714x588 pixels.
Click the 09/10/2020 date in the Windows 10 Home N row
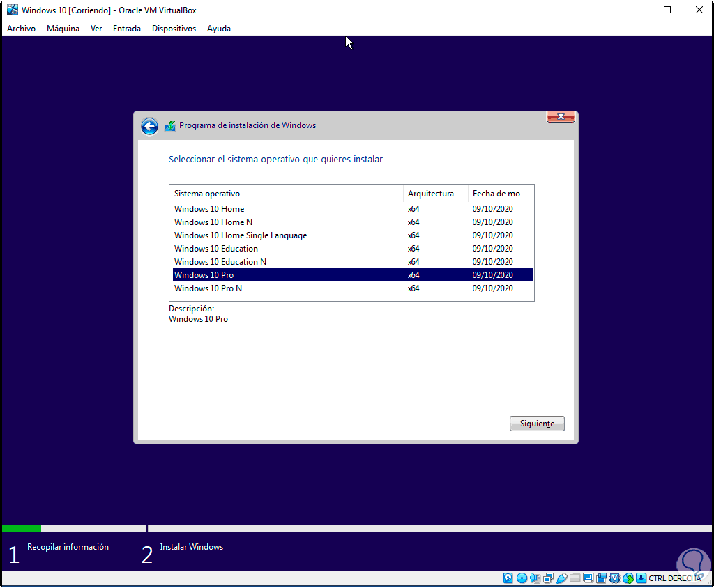492,222
